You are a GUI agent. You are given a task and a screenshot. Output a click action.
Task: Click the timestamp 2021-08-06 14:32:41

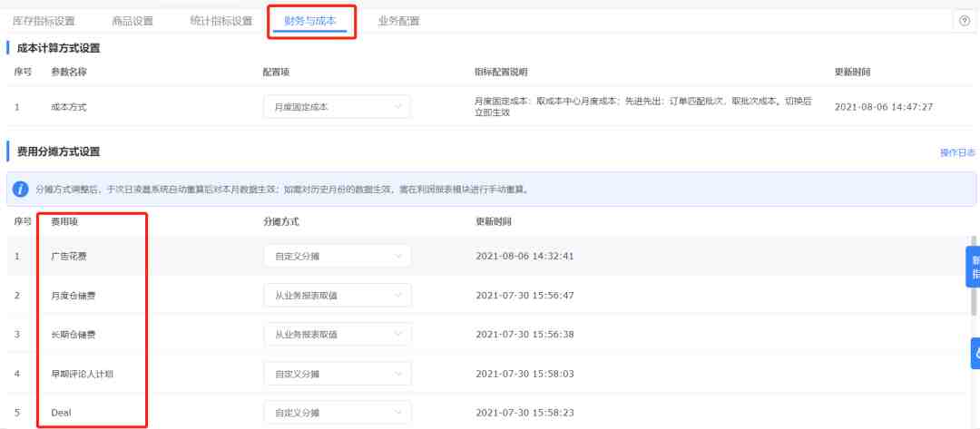pyautogui.click(x=525, y=256)
